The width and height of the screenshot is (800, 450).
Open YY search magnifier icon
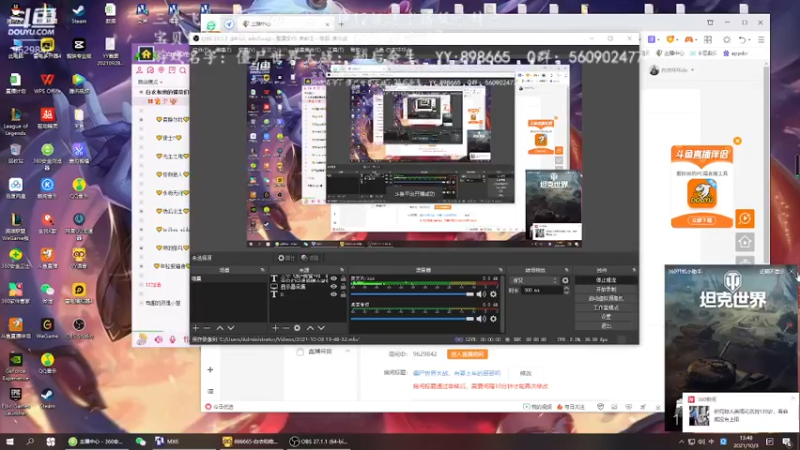[183, 70]
